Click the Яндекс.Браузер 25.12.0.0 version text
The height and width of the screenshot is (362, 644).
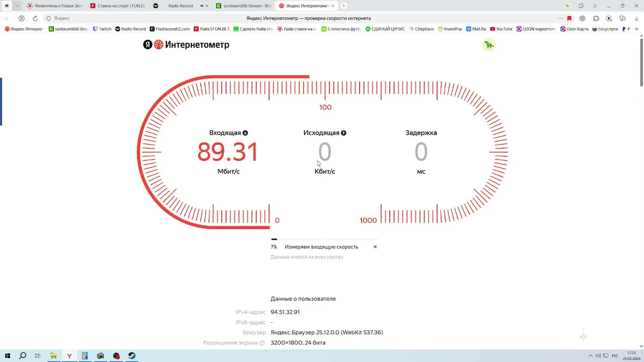327,332
